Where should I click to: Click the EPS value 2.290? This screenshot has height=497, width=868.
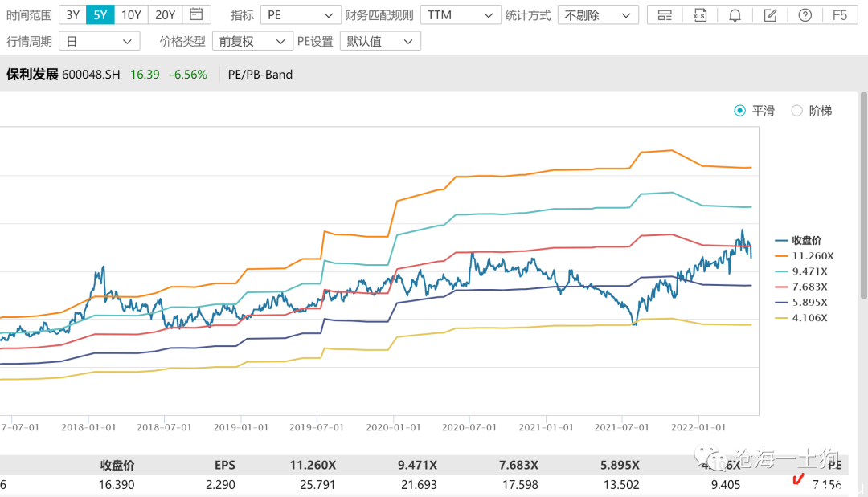tap(220, 485)
